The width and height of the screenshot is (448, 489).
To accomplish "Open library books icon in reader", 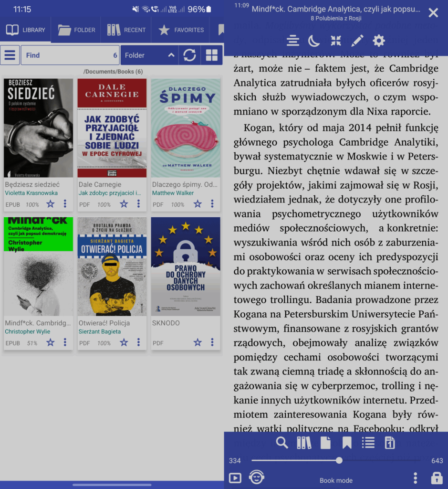I will pos(304,443).
